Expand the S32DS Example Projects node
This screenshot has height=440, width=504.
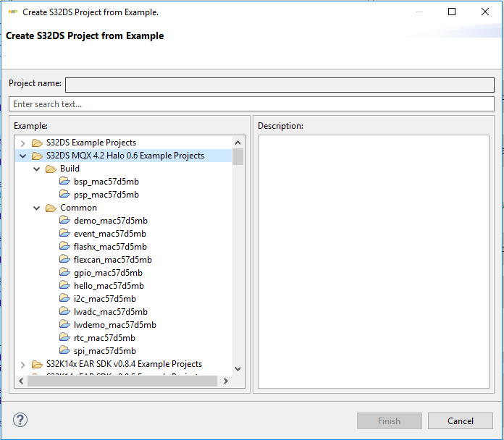pyautogui.click(x=23, y=143)
